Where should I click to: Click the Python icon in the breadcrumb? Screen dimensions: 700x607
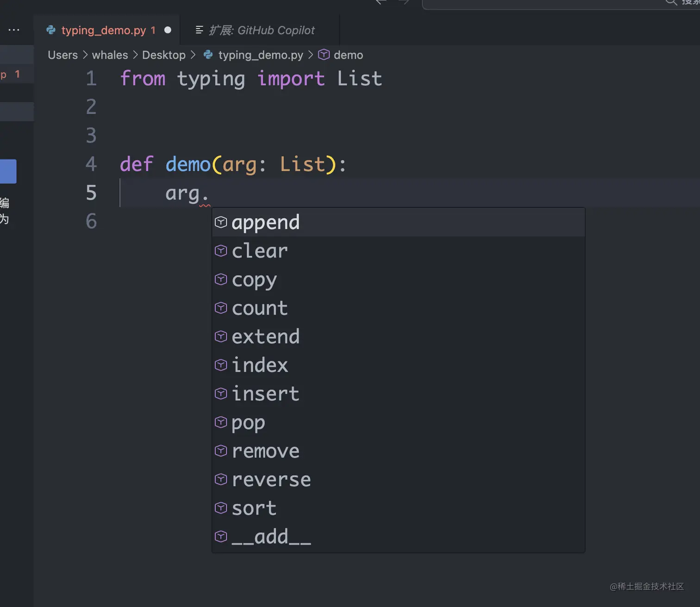(208, 55)
